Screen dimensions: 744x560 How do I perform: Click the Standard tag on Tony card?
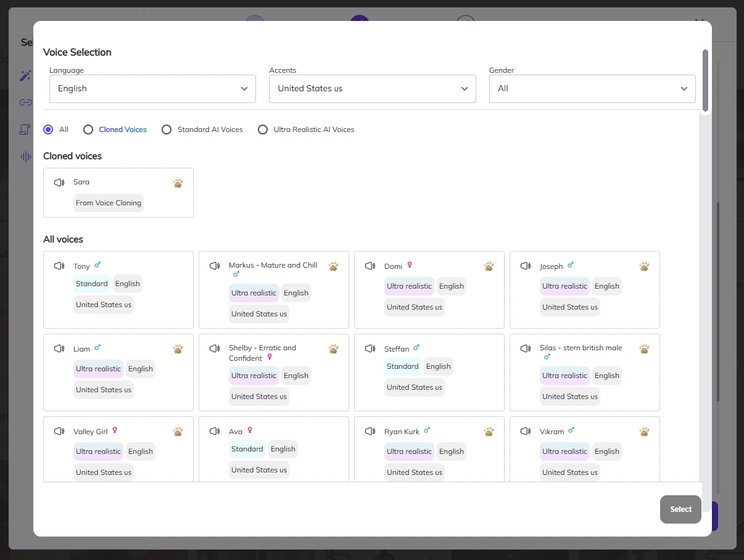pyautogui.click(x=92, y=284)
